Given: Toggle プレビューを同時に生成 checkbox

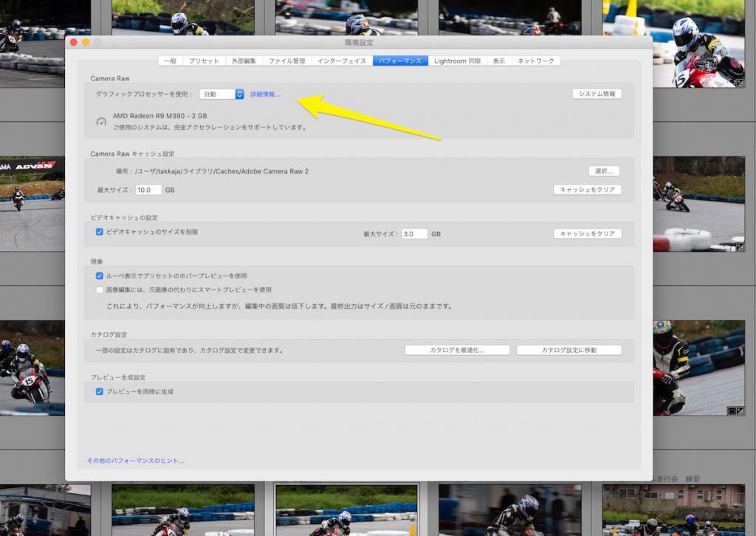Looking at the screenshot, I should click(x=100, y=391).
